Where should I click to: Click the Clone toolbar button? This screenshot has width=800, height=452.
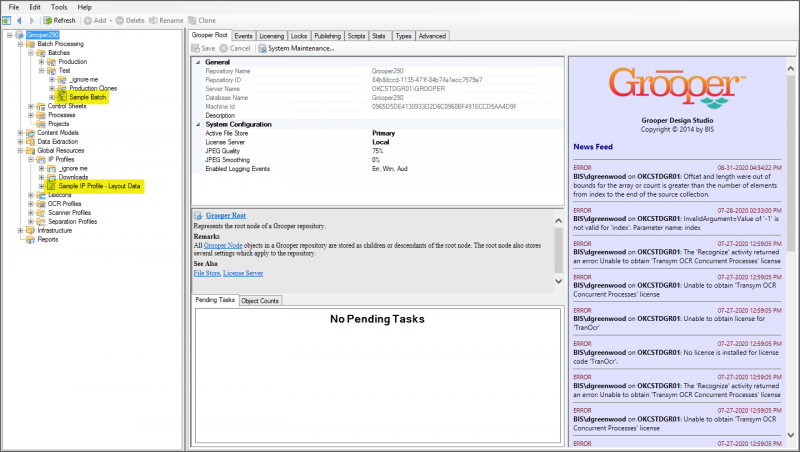point(202,20)
